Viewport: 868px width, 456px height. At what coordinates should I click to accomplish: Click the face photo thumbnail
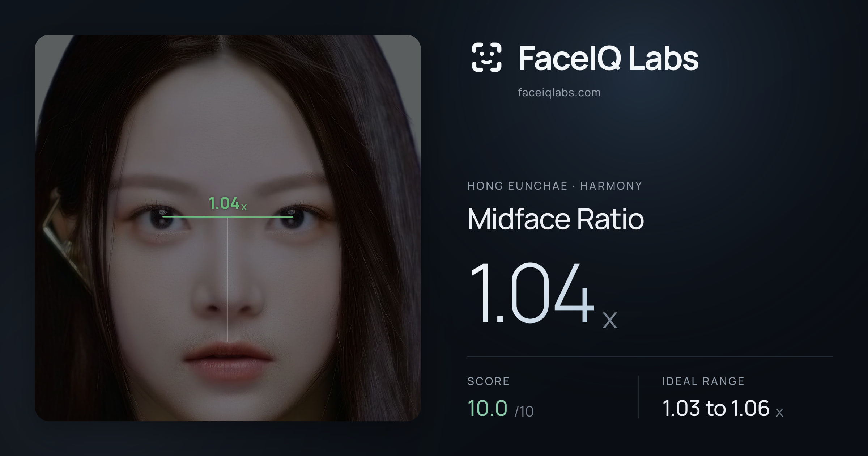click(x=228, y=228)
